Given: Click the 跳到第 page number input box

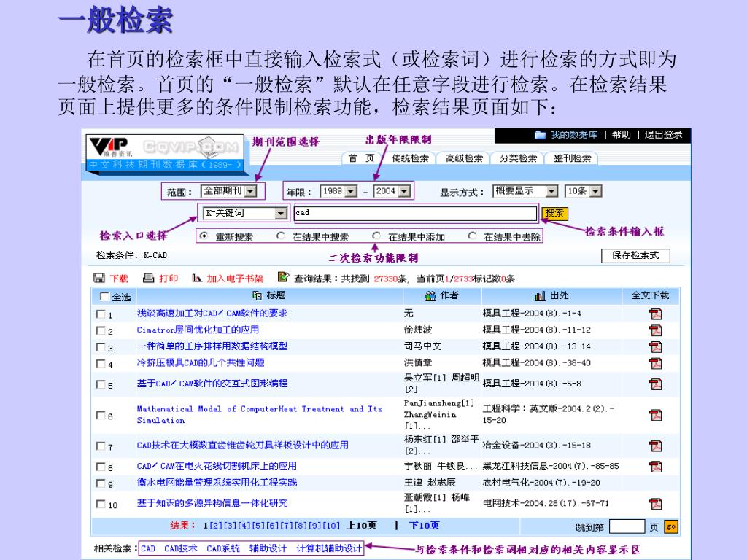Looking at the screenshot, I should point(627,526).
